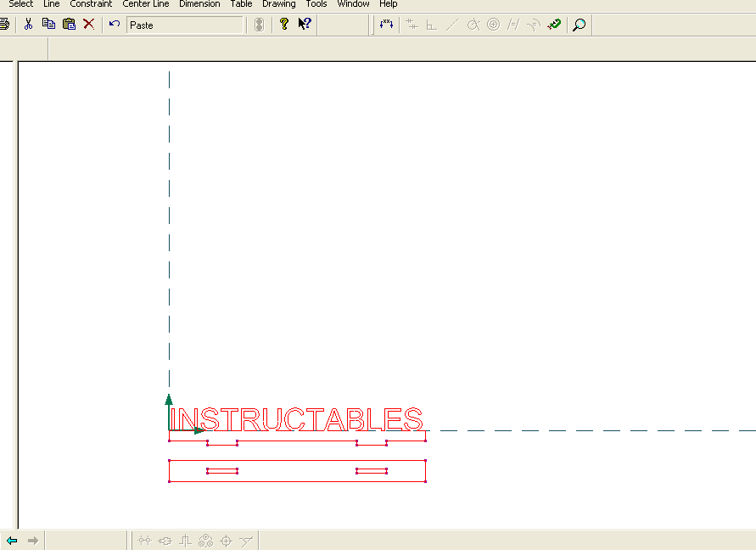Click the green constraint toggle icon

click(x=554, y=24)
